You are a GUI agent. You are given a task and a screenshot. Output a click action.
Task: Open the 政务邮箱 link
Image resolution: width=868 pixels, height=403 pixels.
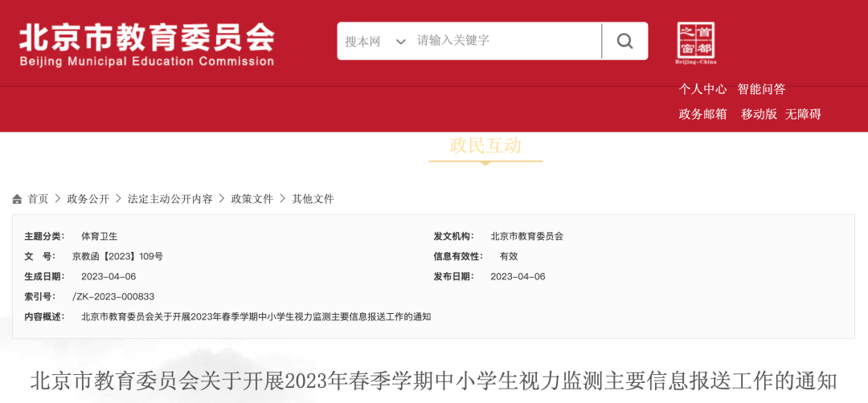[702, 115]
